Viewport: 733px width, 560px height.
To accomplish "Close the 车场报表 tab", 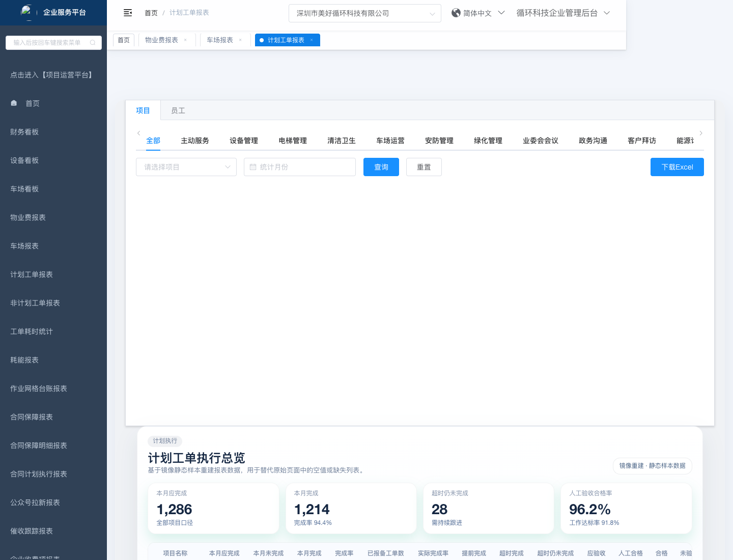I will coord(240,40).
